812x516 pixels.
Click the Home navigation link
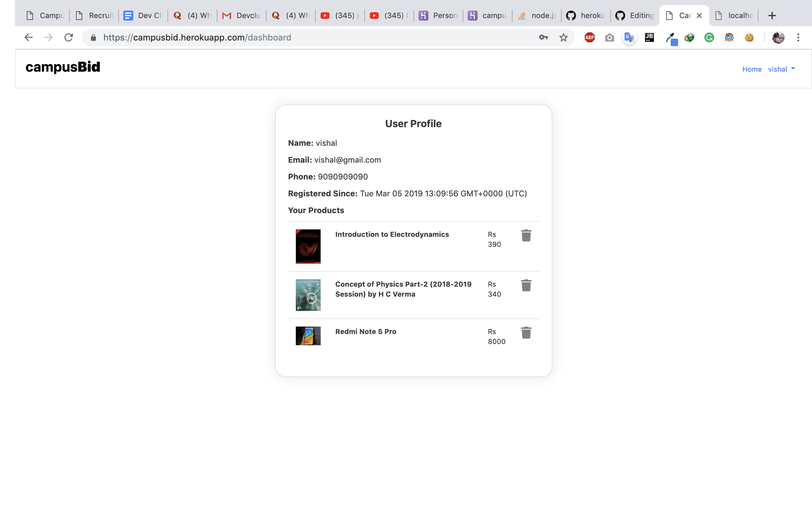[752, 69]
